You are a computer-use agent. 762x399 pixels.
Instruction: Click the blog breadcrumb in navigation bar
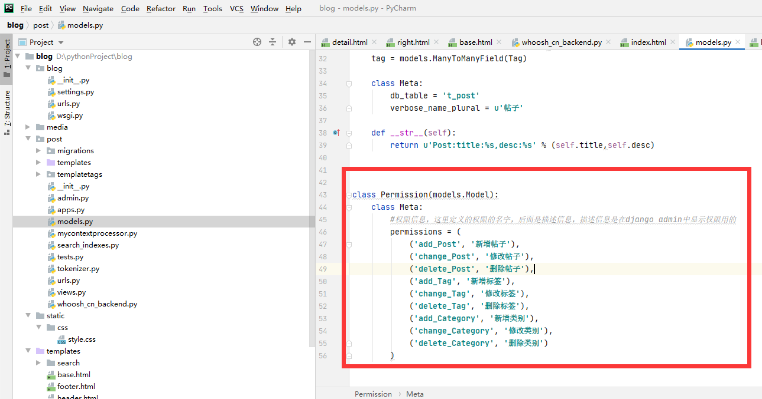pos(15,25)
